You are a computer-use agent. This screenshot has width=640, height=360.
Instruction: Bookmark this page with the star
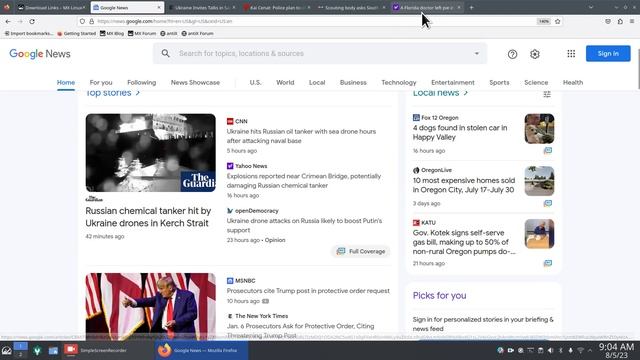[x=558, y=21]
